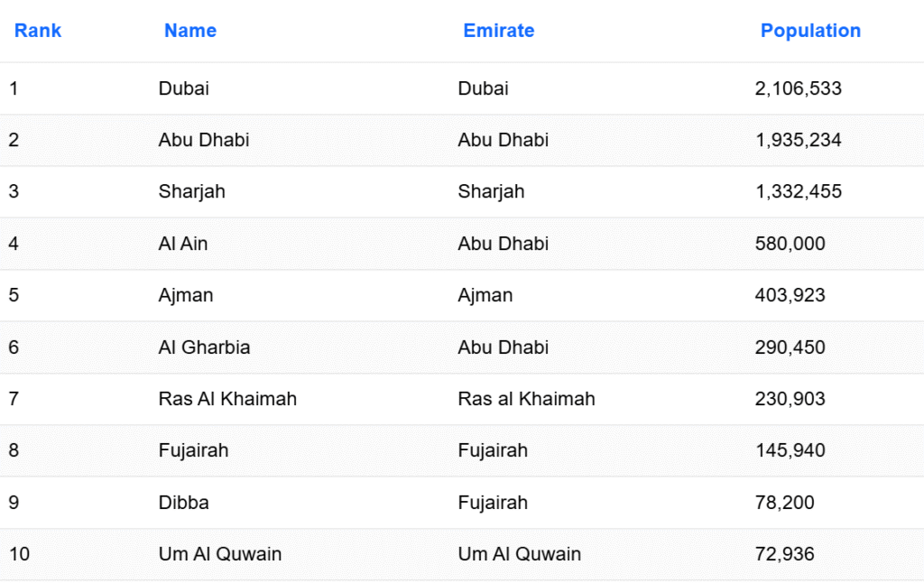Sort by the Population column header

point(810,31)
